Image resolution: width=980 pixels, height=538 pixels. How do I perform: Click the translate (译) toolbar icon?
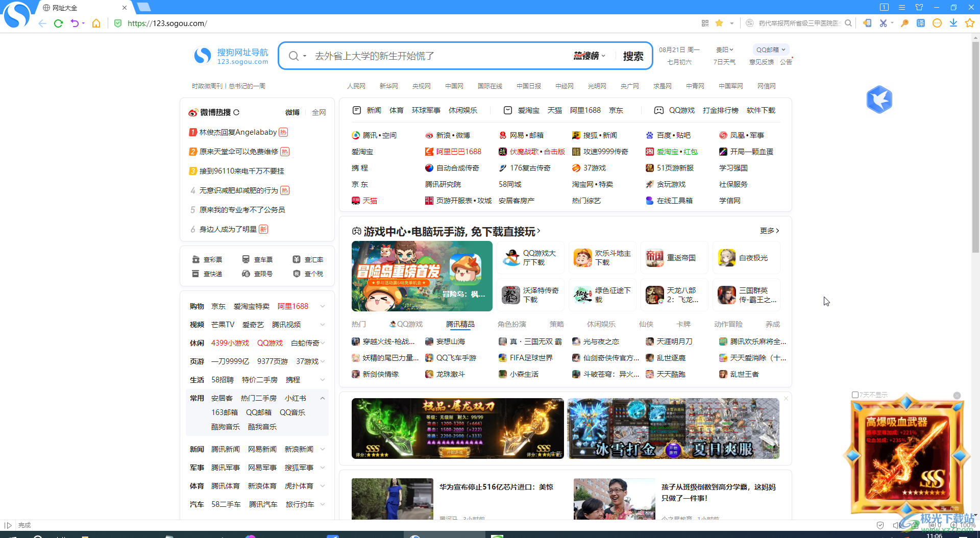click(x=921, y=23)
